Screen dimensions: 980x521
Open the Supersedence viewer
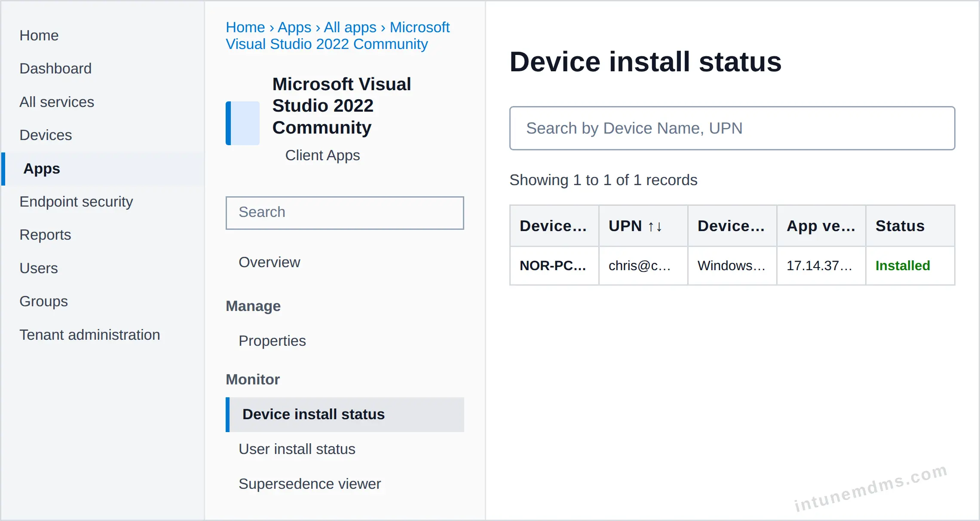(x=309, y=484)
